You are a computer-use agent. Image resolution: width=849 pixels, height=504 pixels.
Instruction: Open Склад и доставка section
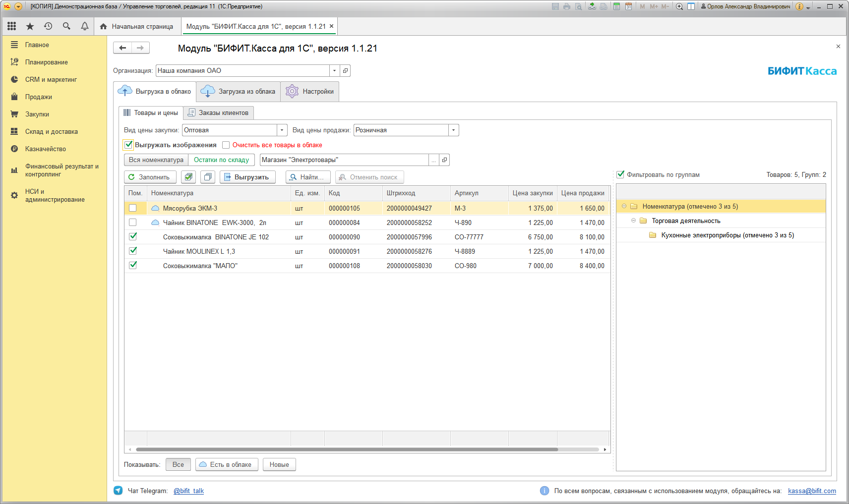tap(52, 131)
